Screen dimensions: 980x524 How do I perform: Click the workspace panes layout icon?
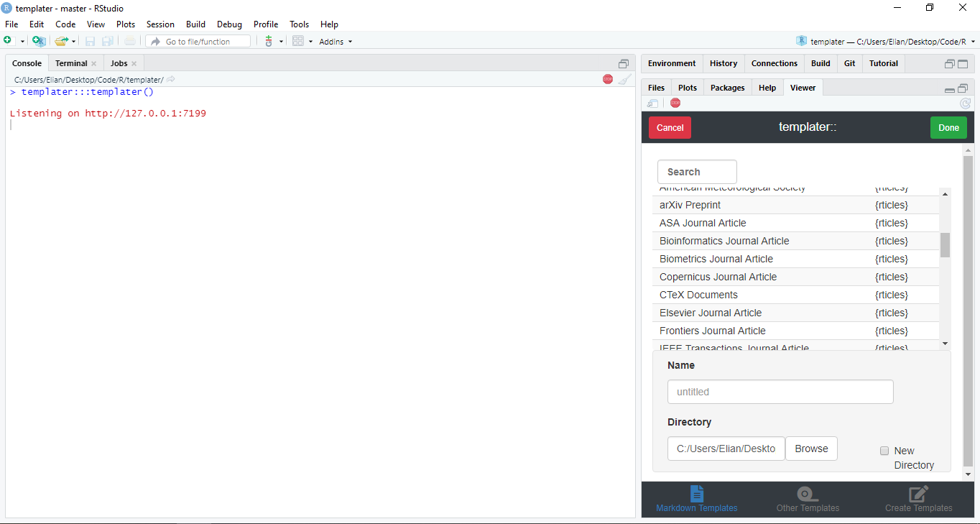(x=298, y=41)
